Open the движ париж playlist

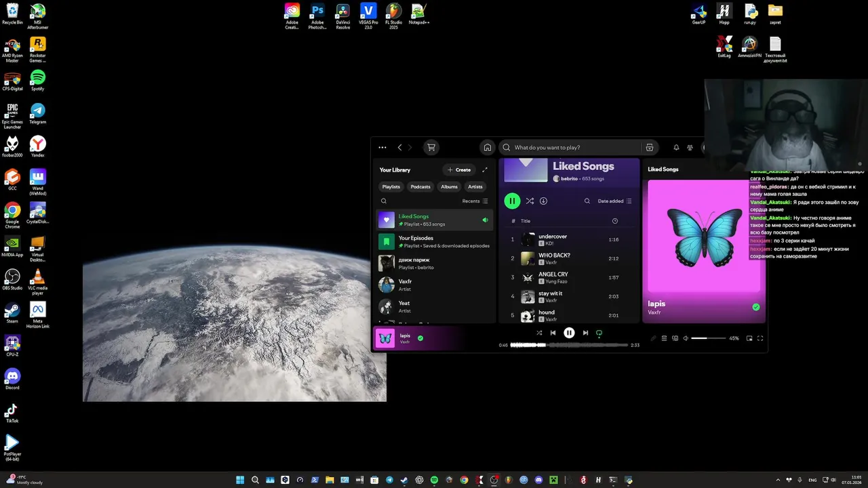pyautogui.click(x=435, y=263)
